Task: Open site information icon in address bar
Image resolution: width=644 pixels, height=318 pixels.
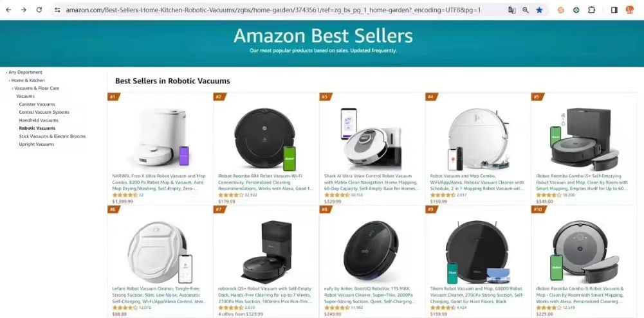Action: coord(57,10)
